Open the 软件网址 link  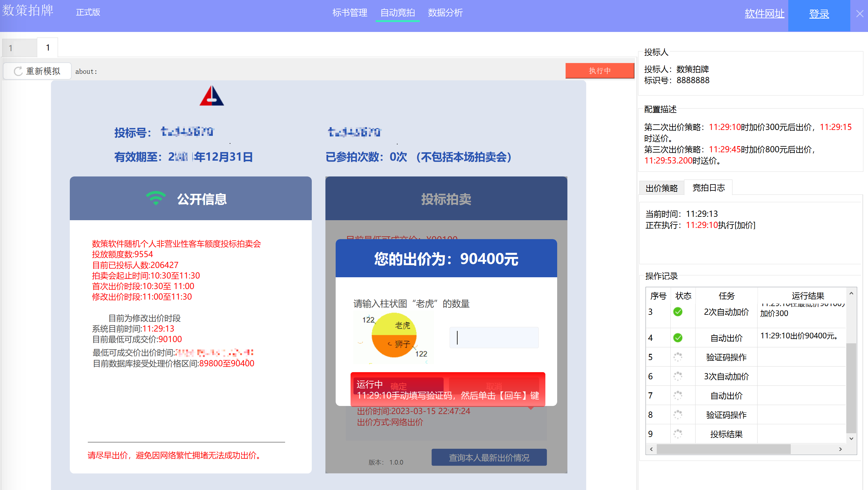(764, 14)
